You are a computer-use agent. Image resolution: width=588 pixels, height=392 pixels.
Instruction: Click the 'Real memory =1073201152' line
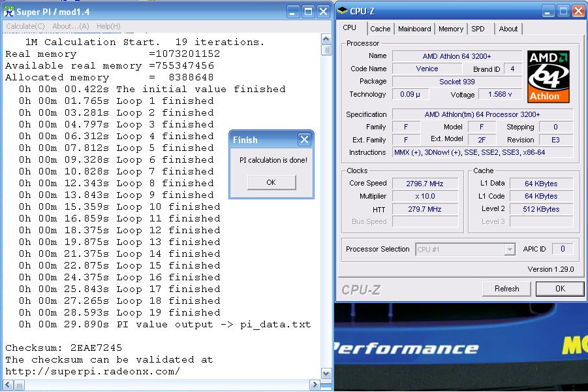112,54
